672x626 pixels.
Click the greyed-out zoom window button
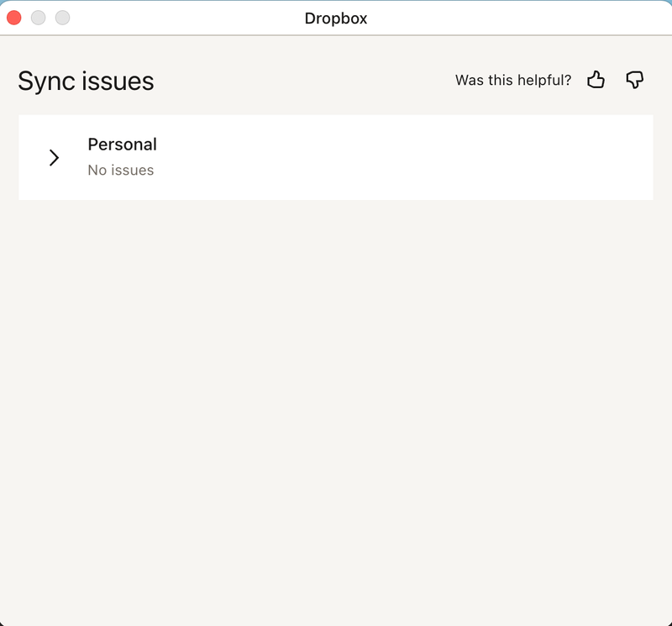pos(62,18)
